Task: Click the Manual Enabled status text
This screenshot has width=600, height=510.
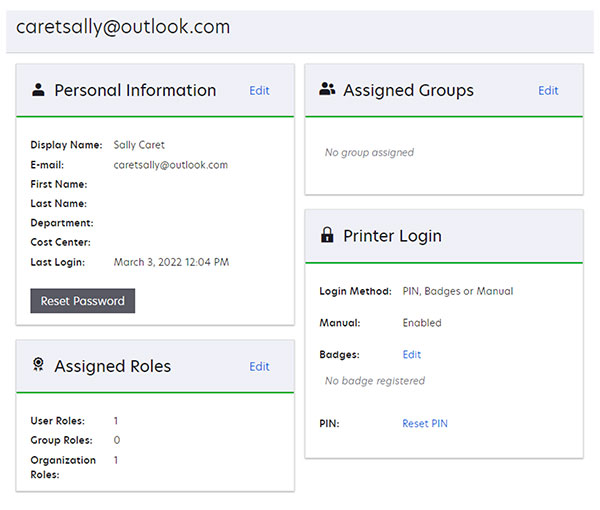Action: [x=421, y=324]
